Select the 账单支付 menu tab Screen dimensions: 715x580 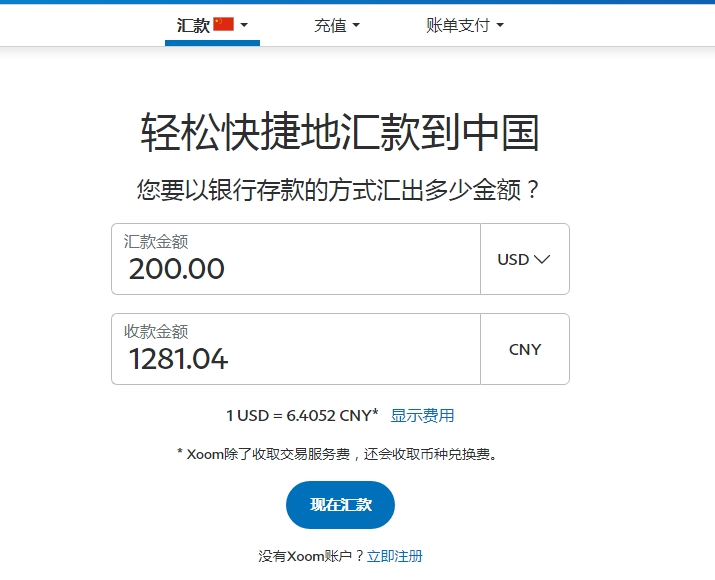point(458,26)
